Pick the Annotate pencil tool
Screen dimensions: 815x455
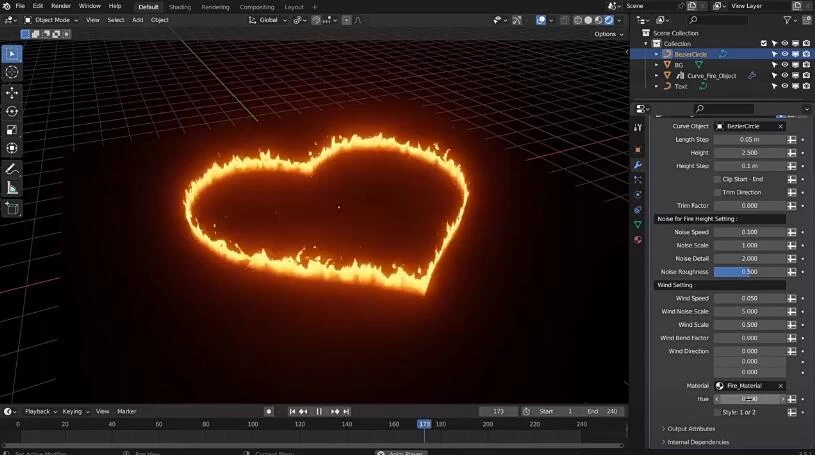[12, 169]
